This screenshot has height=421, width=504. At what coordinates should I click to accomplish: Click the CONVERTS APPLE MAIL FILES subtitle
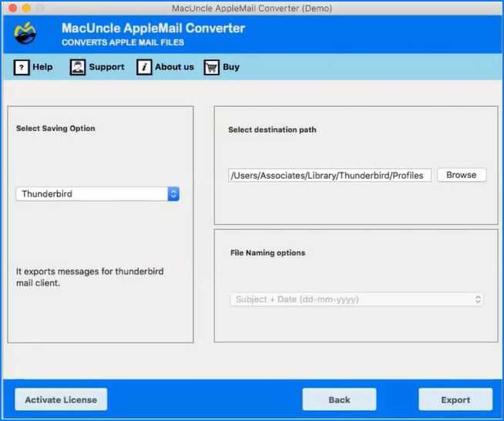(123, 42)
